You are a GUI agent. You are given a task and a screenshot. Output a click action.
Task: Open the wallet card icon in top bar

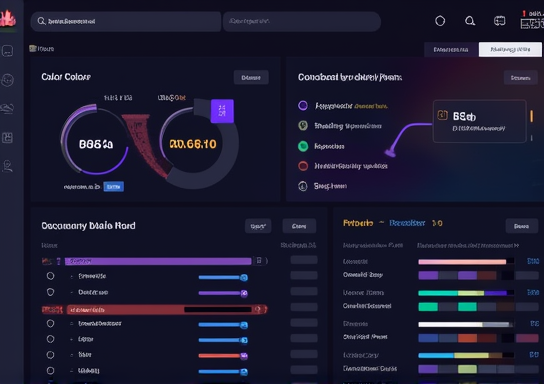pyautogui.click(x=500, y=21)
